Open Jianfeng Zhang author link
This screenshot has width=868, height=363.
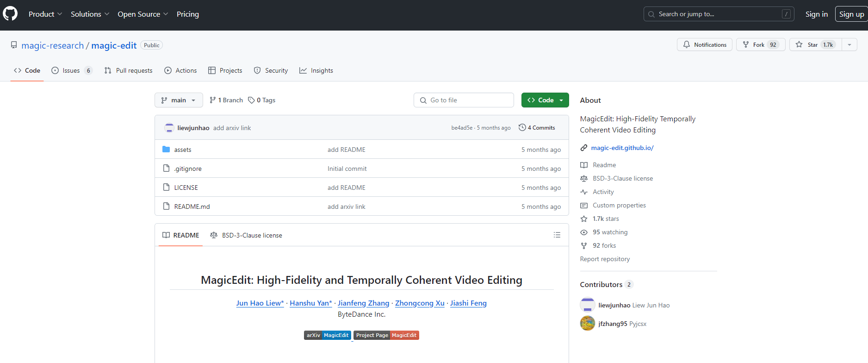point(363,303)
